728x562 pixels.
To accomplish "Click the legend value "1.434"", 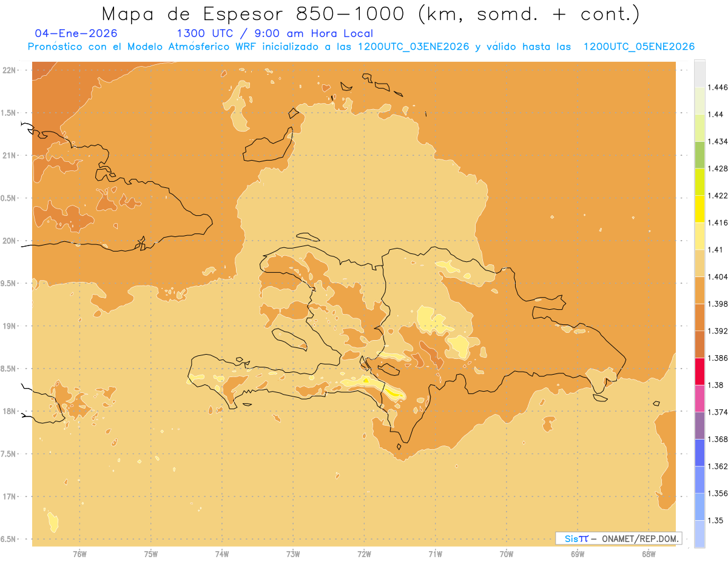I will [717, 141].
